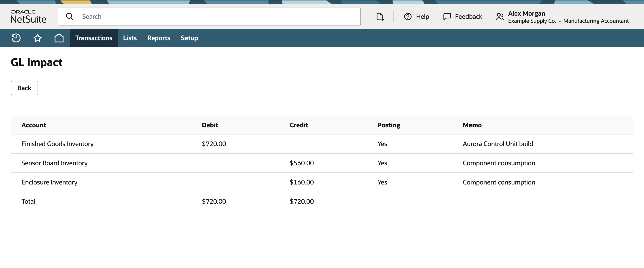644x268 pixels.
Task: Click Posting Yes in Sensor Board row
Action: tap(382, 163)
